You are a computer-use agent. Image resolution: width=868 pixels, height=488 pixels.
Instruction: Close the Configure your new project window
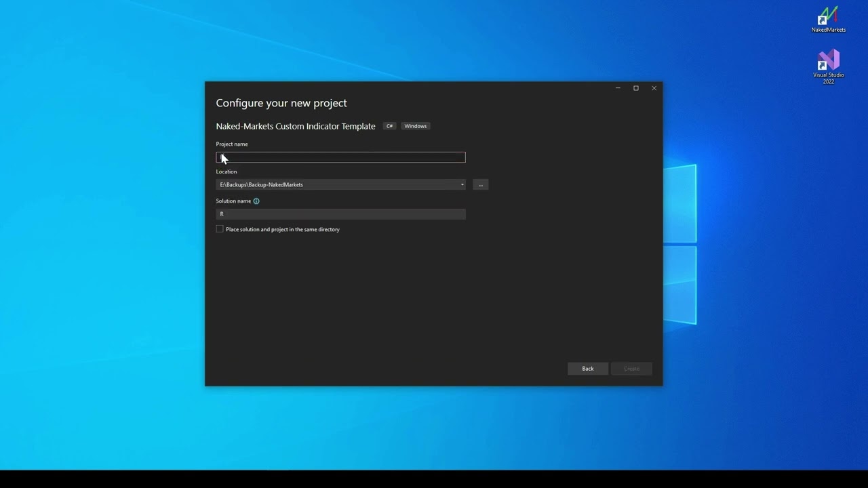(654, 88)
